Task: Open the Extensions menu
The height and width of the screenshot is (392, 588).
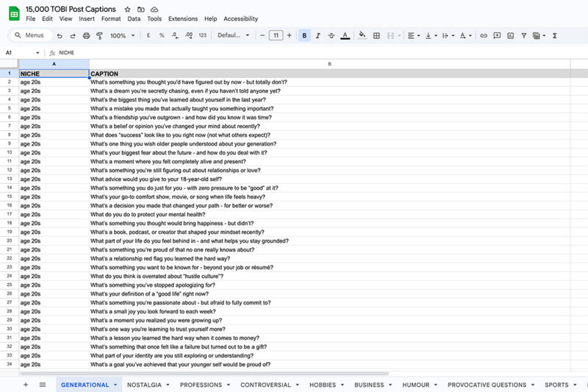Action: tap(182, 18)
